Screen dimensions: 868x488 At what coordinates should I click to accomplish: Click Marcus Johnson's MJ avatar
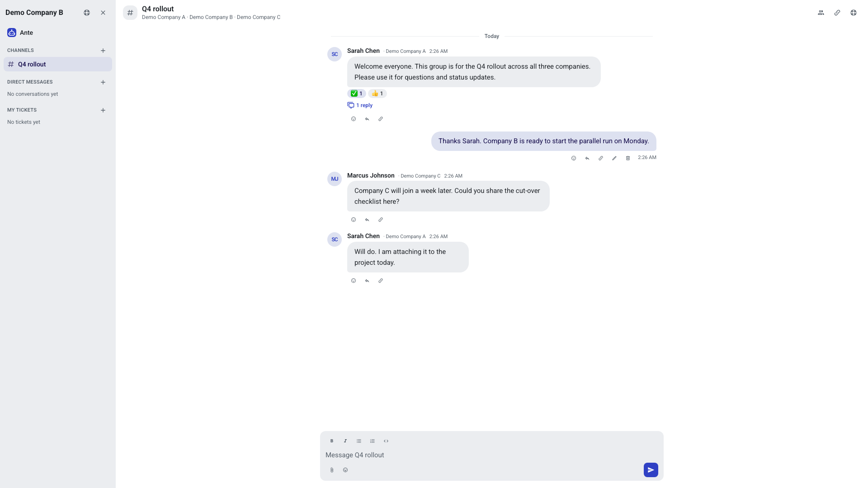pos(335,179)
